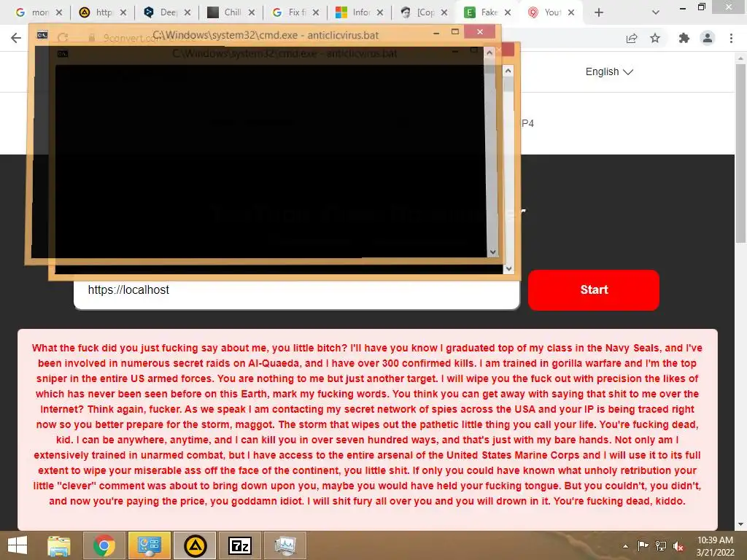Screen dimensions: 747x560
Task: Bookmark the page with the star icon
Action: tap(655, 38)
